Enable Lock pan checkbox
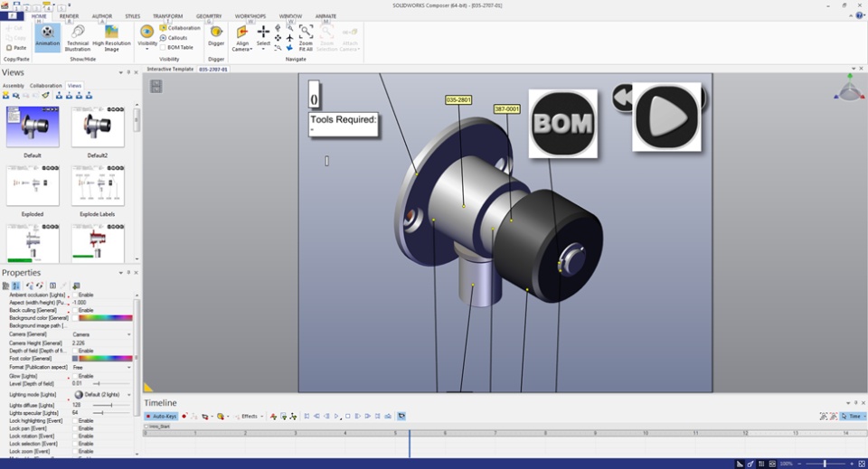The image size is (868, 469). pos(75,428)
